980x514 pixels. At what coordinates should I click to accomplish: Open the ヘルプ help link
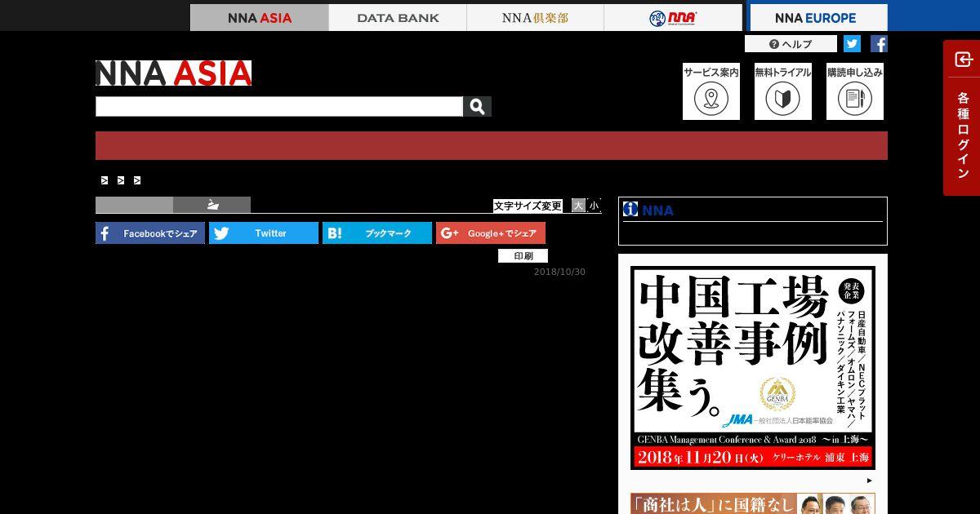[x=791, y=44]
